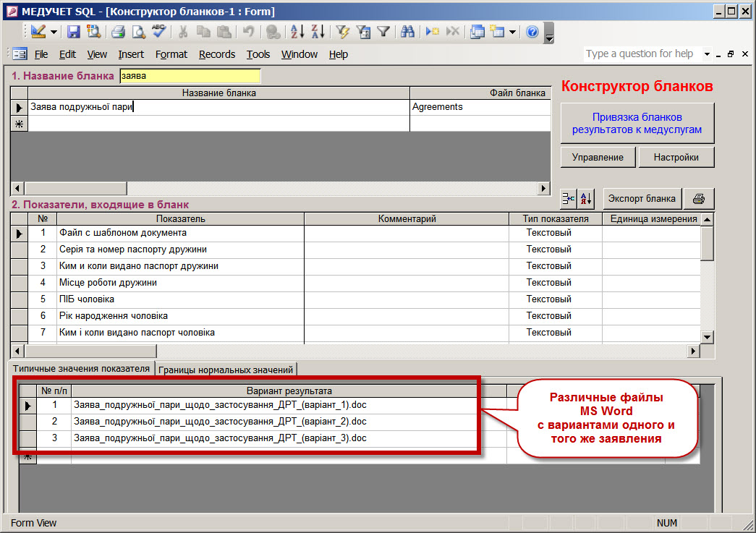Expand the View mode dropdown arrow

(54, 32)
